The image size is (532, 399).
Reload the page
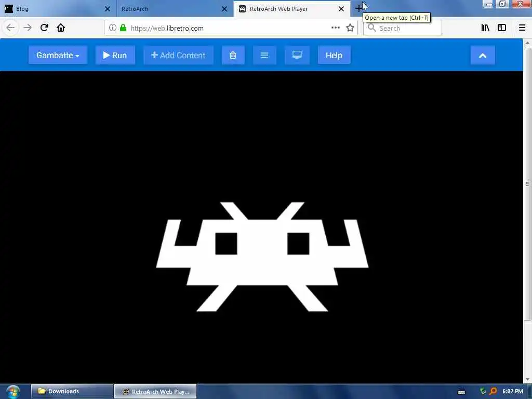pyautogui.click(x=44, y=28)
